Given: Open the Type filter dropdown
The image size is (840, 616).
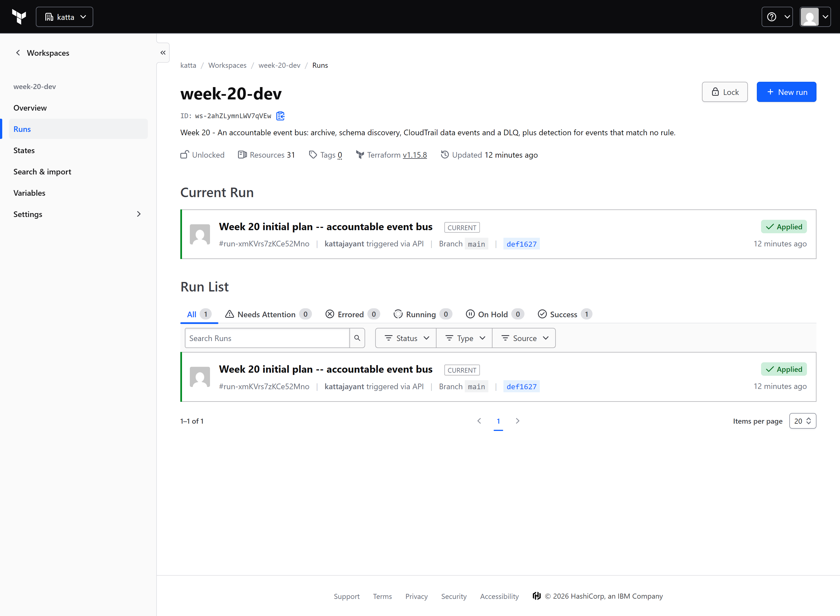Looking at the screenshot, I should click(465, 338).
